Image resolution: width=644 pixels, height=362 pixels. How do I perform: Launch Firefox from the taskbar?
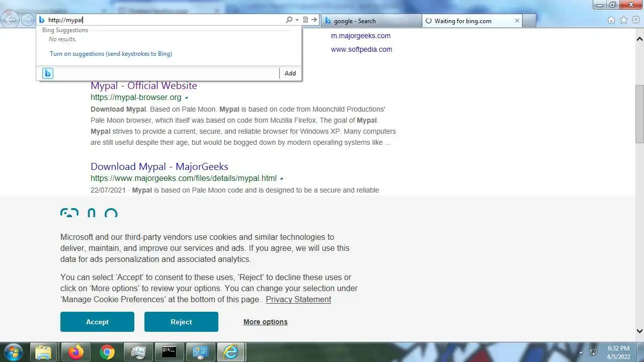point(75,352)
